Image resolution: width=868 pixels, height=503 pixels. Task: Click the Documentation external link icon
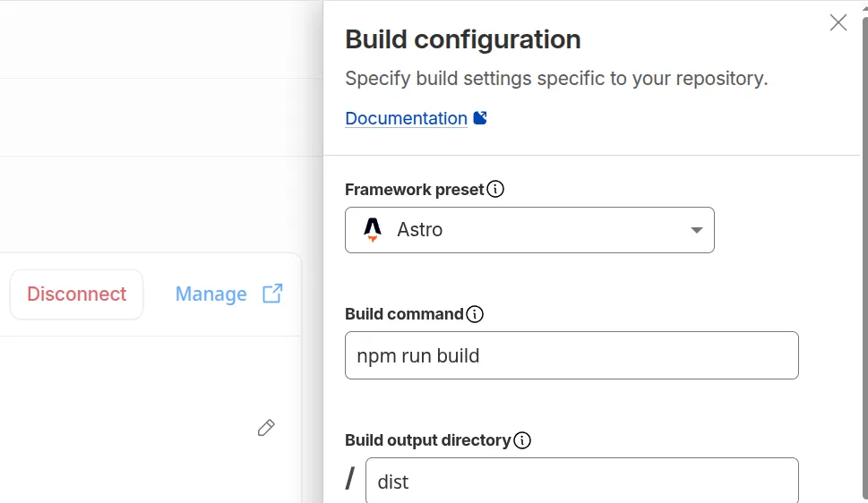480,118
